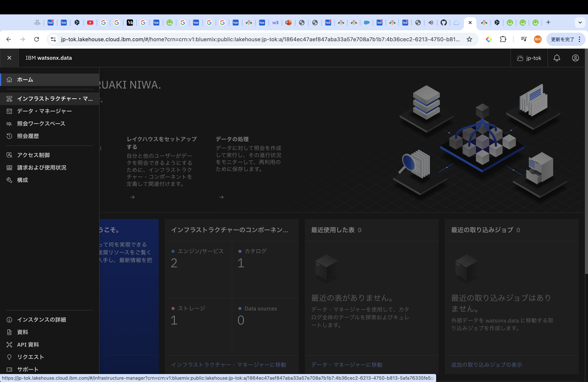
Task: Click the SQL 照会ワークスペース icon
Action: (9, 124)
